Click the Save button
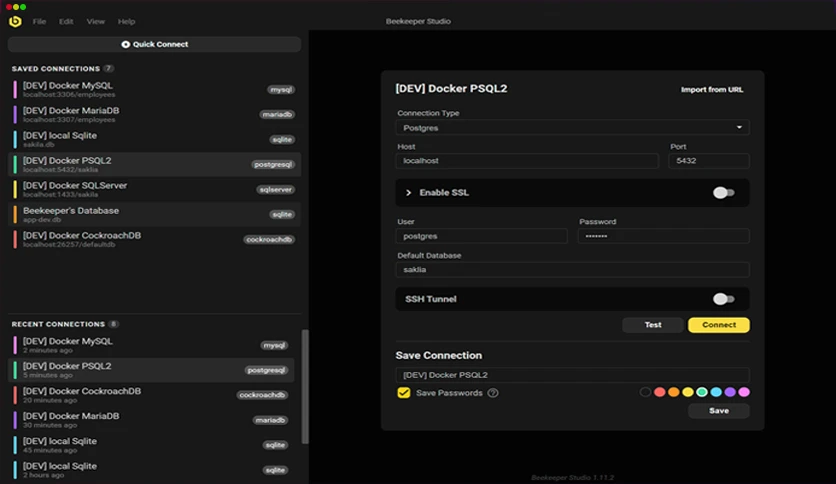Image resolution: width=836 pixels, height=484 pixels. point(719,410)
